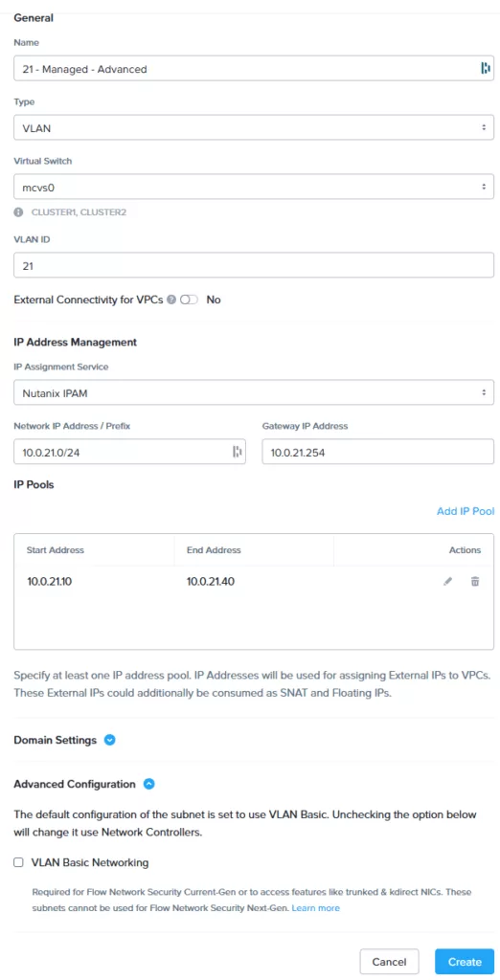Viewport: 500px width, 980px height.
Task: Click the Create button
Action: tap(465, 961)
